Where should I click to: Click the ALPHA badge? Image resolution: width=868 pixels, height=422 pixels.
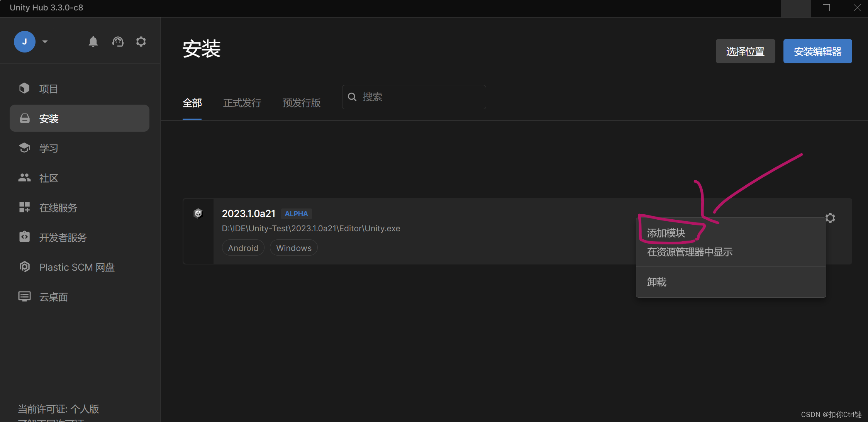click(x=296, y=214)
